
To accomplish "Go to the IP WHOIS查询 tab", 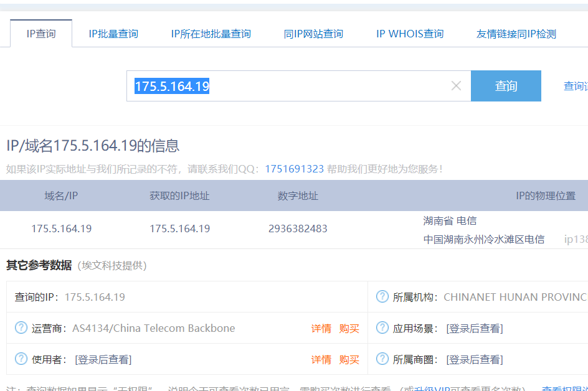I will 410,34.
